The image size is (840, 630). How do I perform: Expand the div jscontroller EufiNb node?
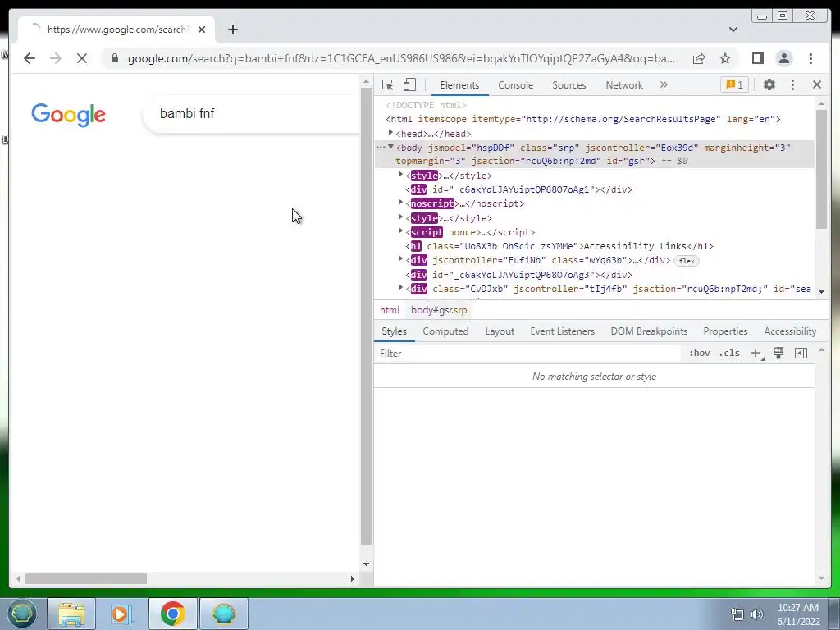[400, 258]
